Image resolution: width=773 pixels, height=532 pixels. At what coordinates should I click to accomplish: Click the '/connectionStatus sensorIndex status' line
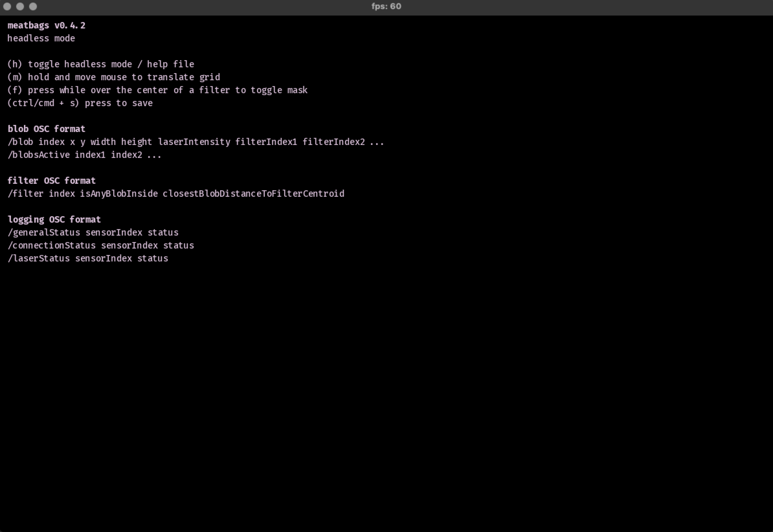click(101, 246)
